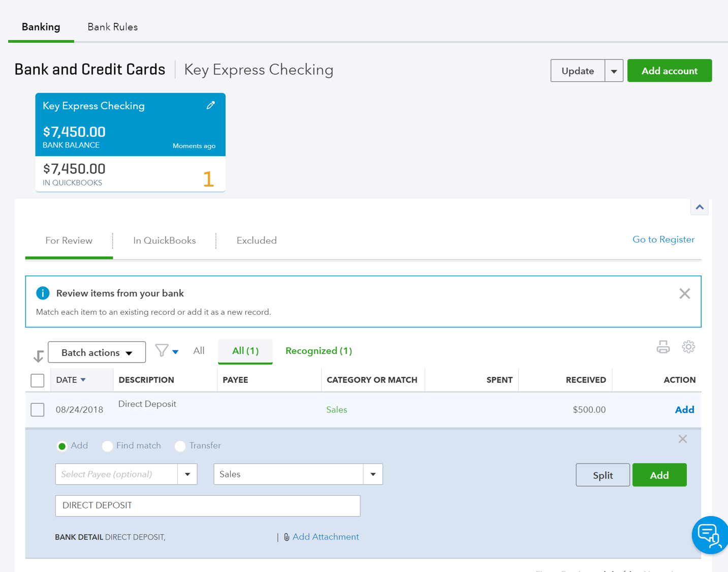Click the PAYEE column header
Screen dimensions: 728x572
click(x=236, y=380)
